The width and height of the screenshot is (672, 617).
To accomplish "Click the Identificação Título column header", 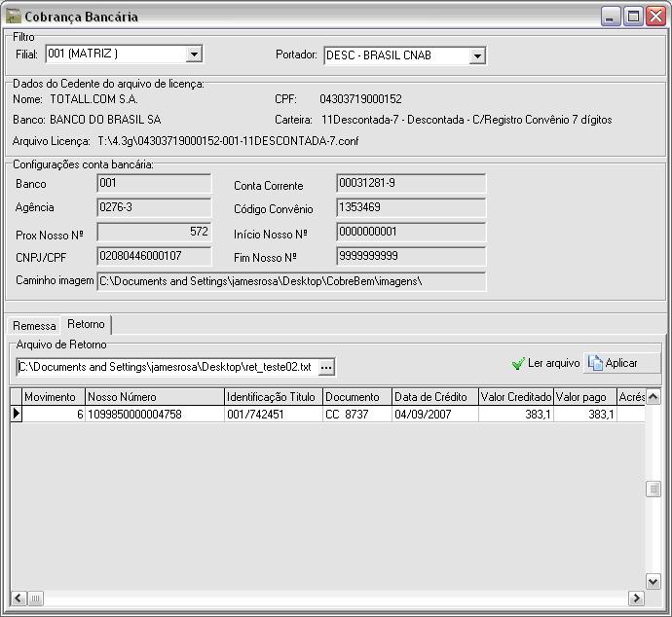I will (x=274, y=397).
